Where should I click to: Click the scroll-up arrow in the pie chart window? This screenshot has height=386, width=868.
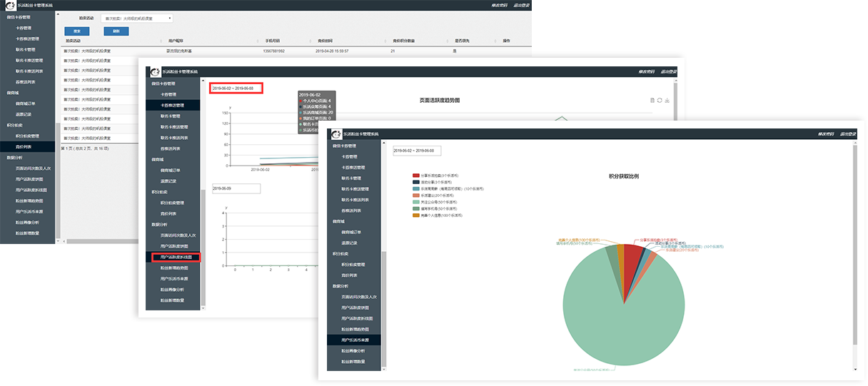tap(855, 144)
